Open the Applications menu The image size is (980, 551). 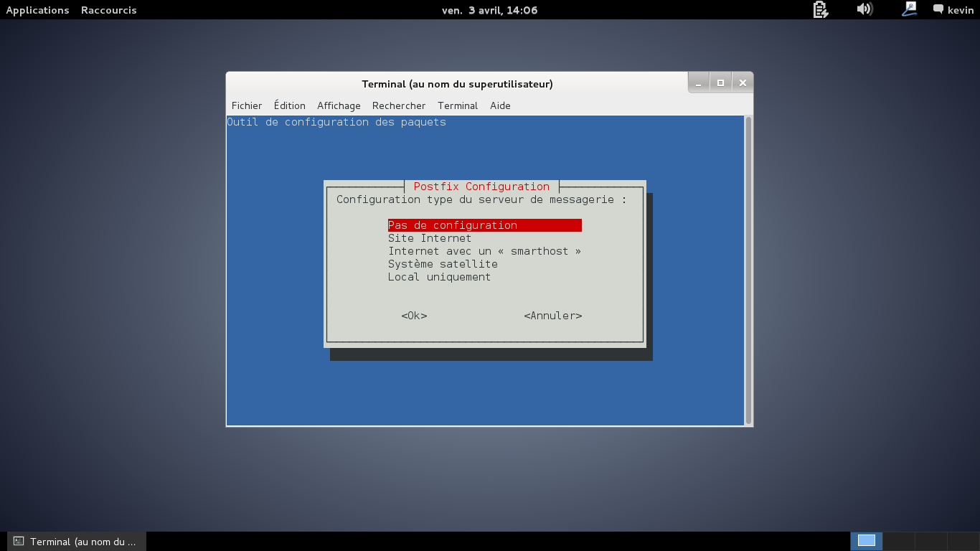37,10
